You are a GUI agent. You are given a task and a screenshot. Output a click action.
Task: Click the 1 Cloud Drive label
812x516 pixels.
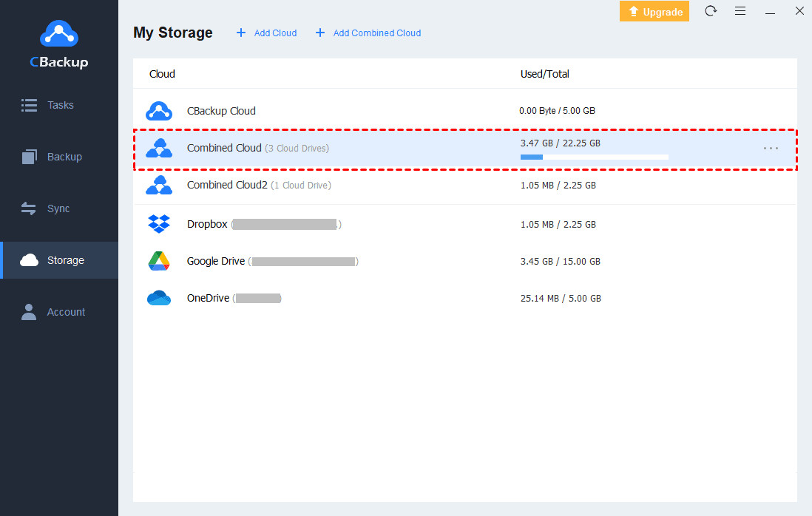[301, 186]
